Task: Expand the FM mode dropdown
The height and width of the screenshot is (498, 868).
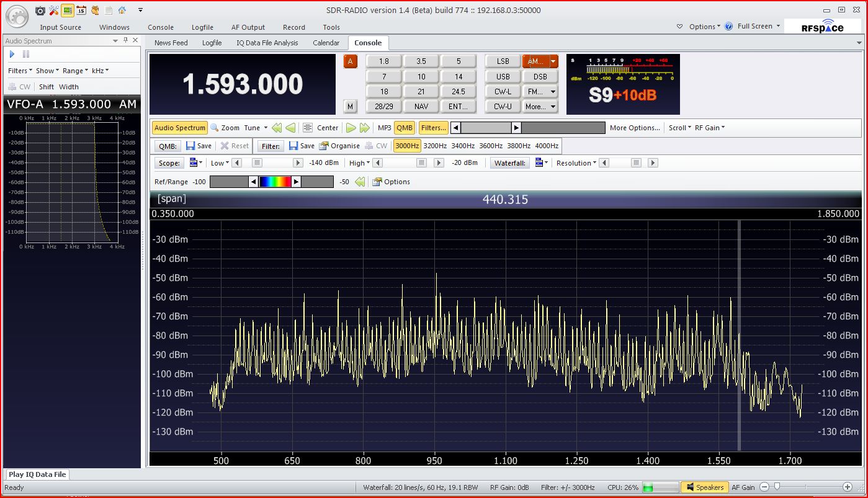Action: tap(553, 92)
